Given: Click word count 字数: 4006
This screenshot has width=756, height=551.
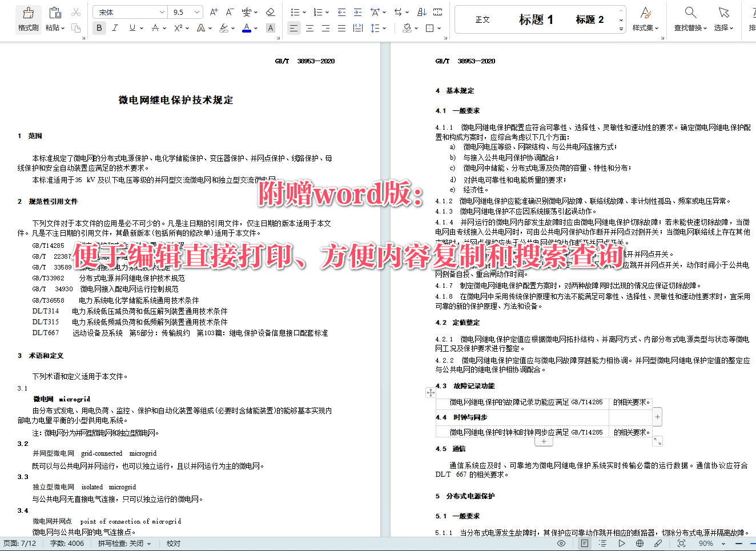Looking at the screenshot, I should (x=67, y=544).
